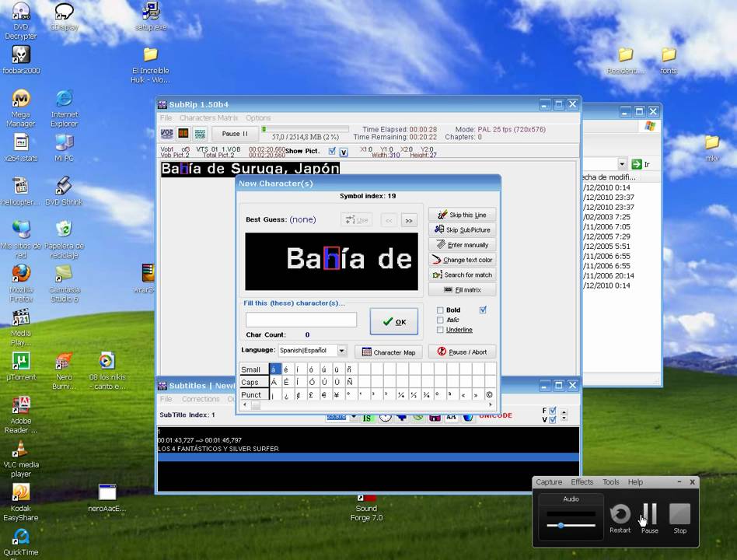Click the Pause / Abort button
Viewport: 737px width, 560px height.
(x=462, y=352)
